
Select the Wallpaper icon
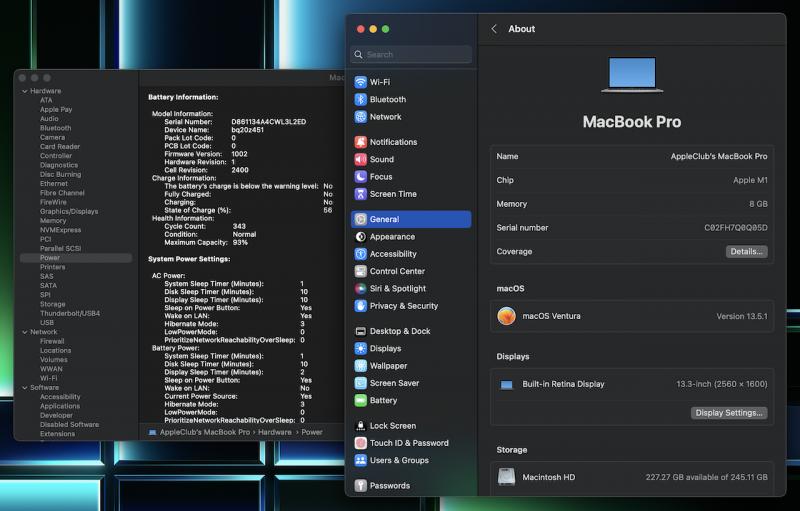tap(361, 366)
